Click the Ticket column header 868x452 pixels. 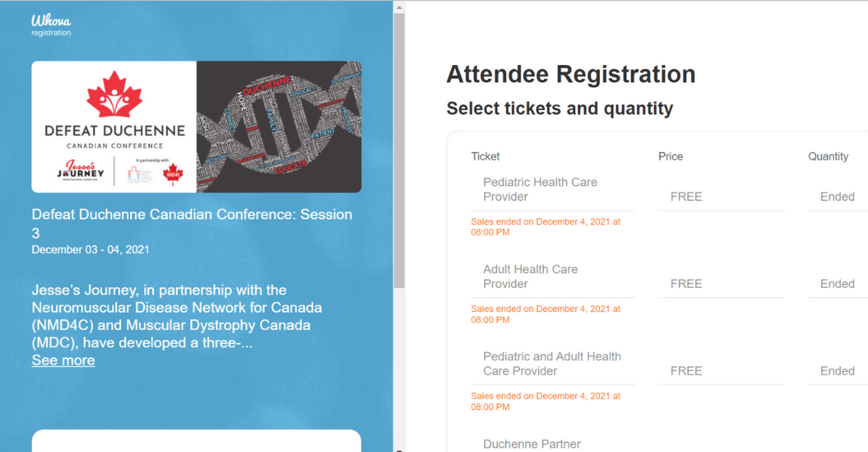[x=485, y=156]
